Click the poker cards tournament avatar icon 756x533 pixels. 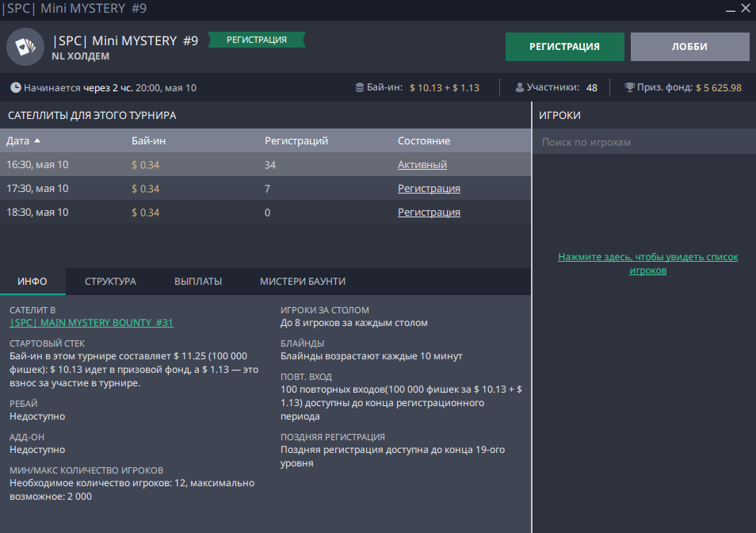coord(25,47)
